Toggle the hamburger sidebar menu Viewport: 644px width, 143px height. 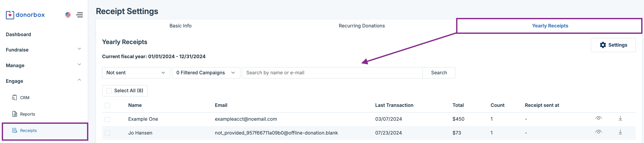(x=80, y=15)
